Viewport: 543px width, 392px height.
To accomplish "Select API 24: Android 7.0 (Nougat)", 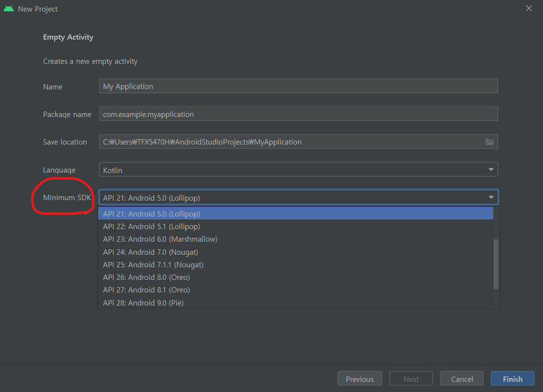I will coord(295,252).
